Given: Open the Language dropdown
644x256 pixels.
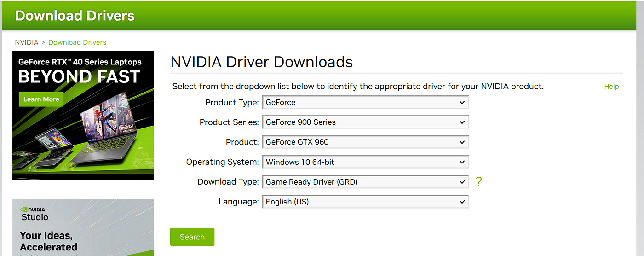Looking at the screenshot, I should pyautogui.click(x=365, y=202).
